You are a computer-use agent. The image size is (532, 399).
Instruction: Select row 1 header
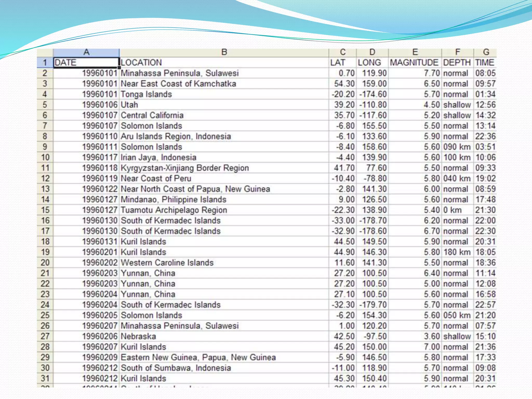45,63
